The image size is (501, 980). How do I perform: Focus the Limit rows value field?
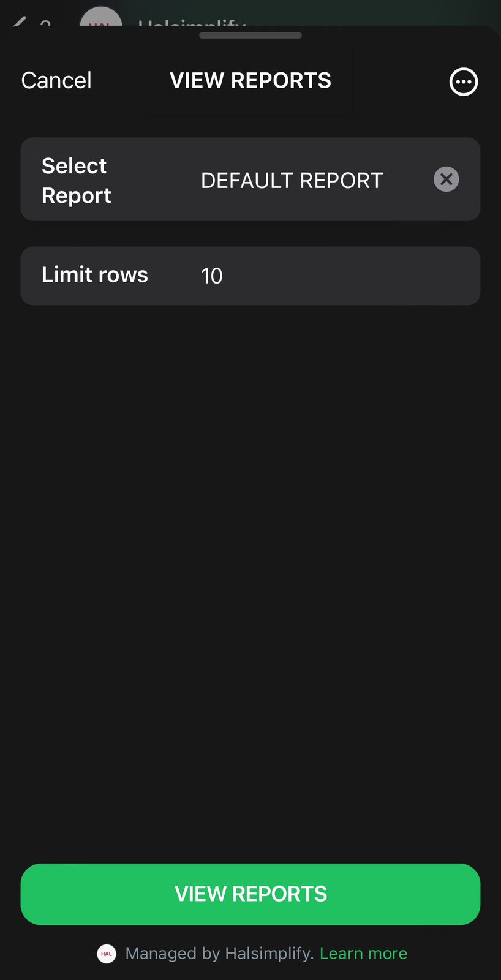(x=212, y=276)
